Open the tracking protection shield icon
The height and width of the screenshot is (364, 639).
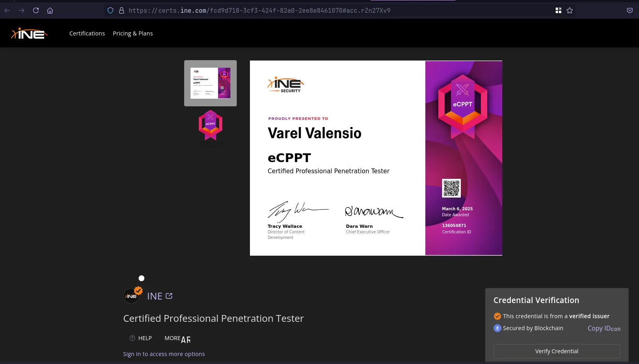[110, 10]
